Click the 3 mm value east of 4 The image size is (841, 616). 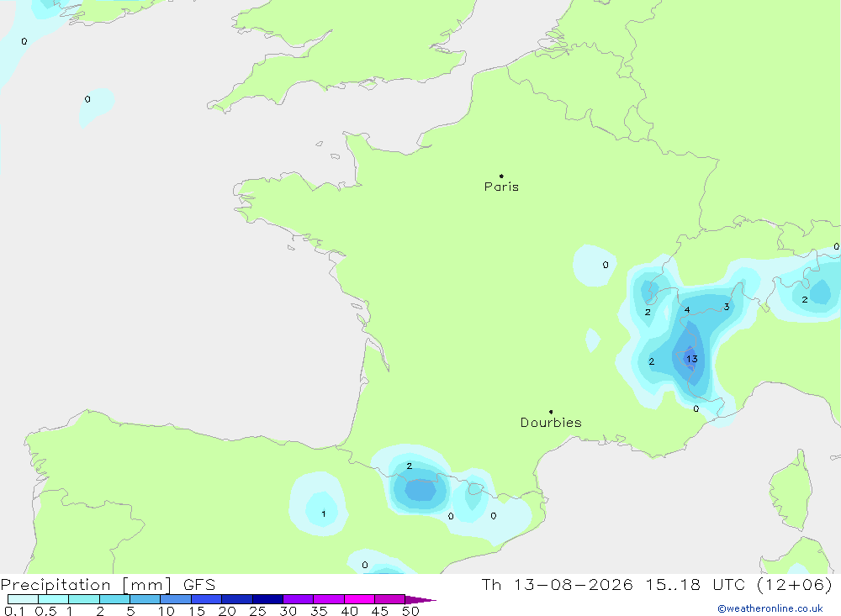727,307
